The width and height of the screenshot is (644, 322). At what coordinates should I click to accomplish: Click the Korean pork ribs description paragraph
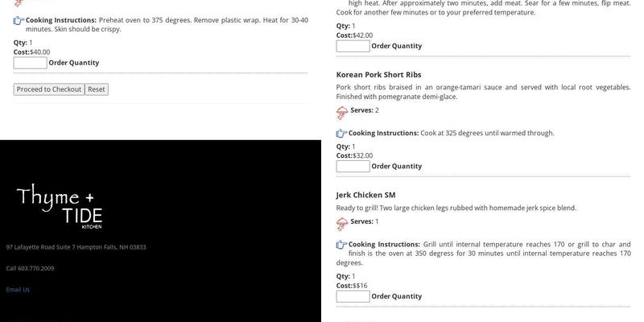tap(483, 92)
